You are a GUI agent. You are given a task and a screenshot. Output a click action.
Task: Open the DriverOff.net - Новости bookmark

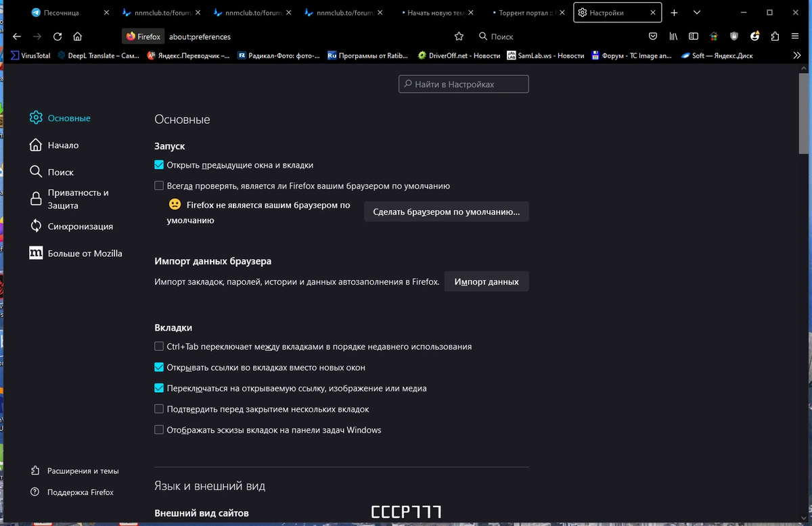pos(459,55)
